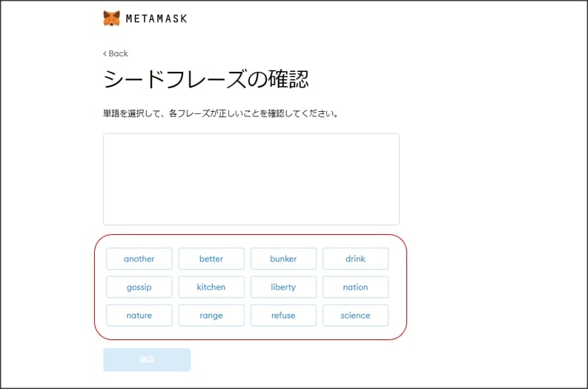Image resolution: width=588 pixels, height=389 pixels.
Task: Select the "drink" seed word
Action: click(355, 259)
